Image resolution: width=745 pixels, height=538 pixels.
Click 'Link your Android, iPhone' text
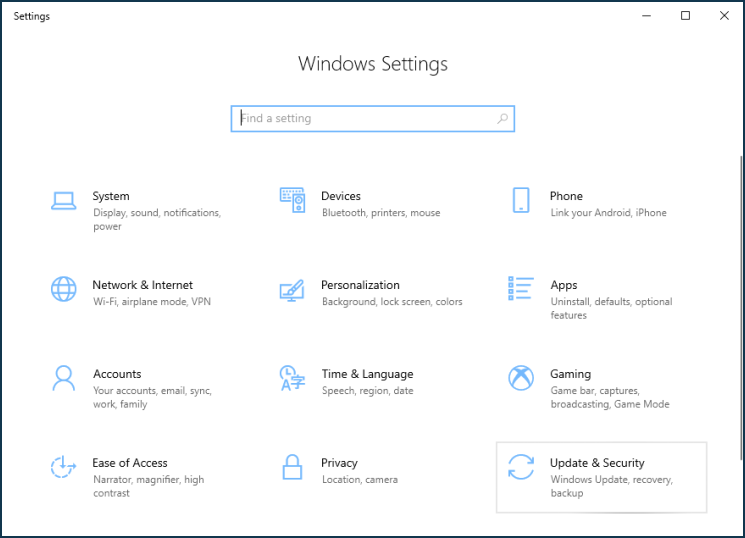pos(608,212)
